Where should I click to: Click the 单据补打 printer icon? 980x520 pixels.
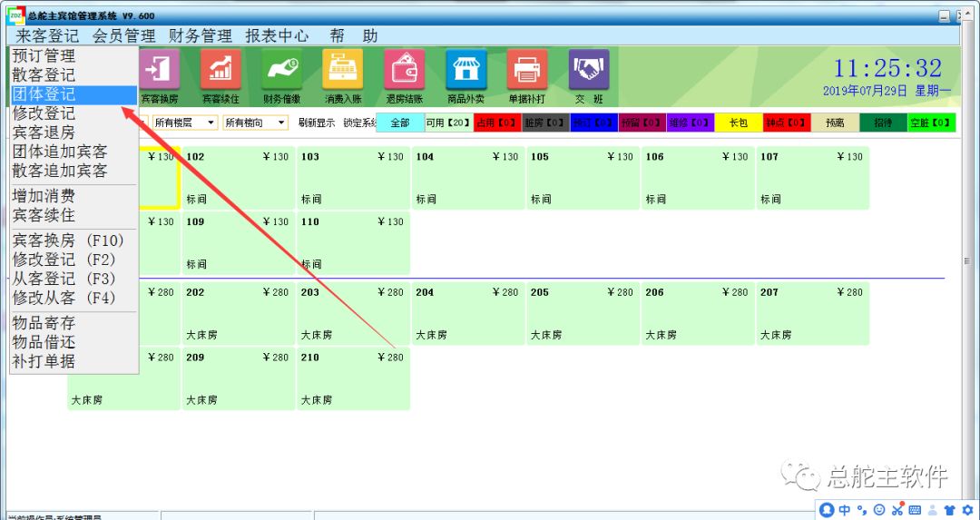[527, 70]
